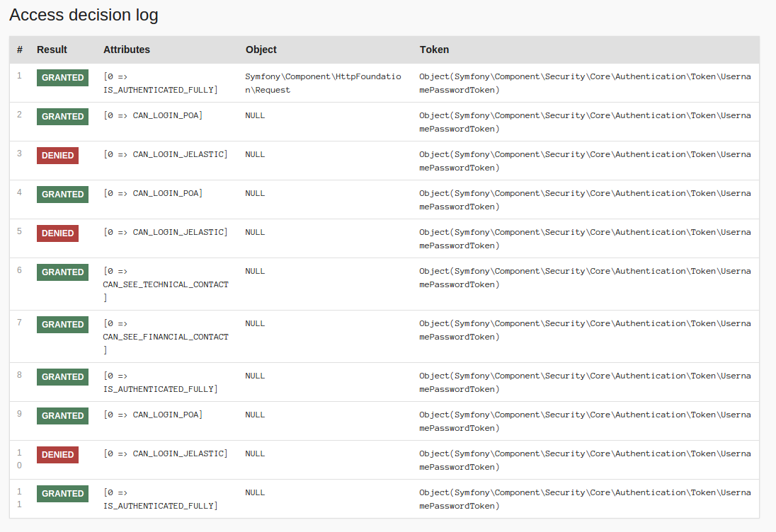Click row number 9 in the # column
Viewport: 776px width, 532px height.
pyautogui.click(x=19, y=413)
